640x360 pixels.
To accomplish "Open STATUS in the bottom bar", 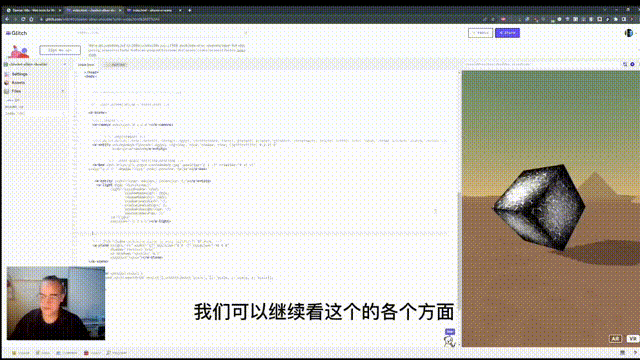I will pos(21,353).
